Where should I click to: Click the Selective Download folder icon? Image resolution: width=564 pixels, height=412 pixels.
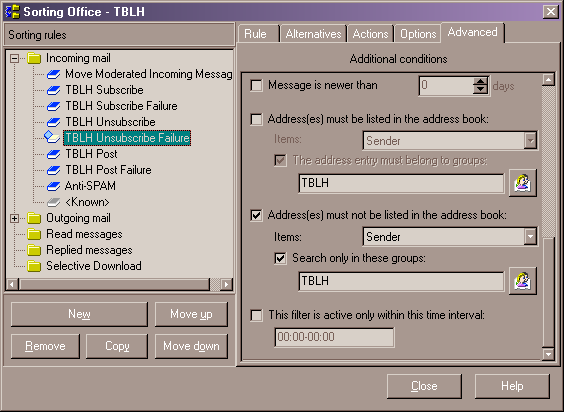pyautogui.click(x=34, y=266)
